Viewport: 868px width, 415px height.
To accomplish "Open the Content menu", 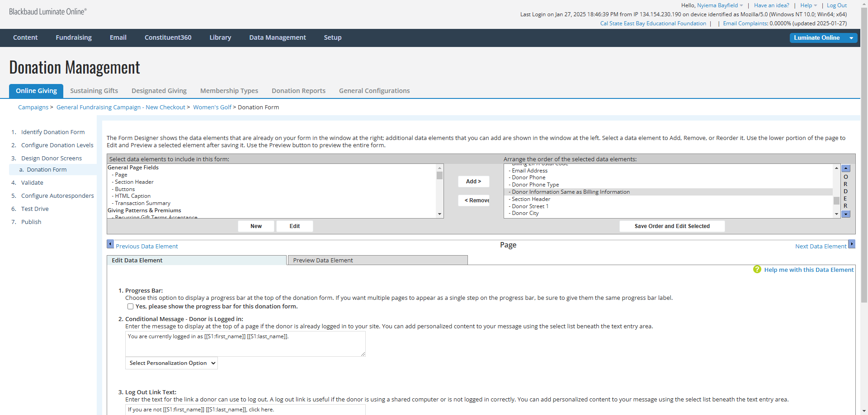I will [25, 37].
